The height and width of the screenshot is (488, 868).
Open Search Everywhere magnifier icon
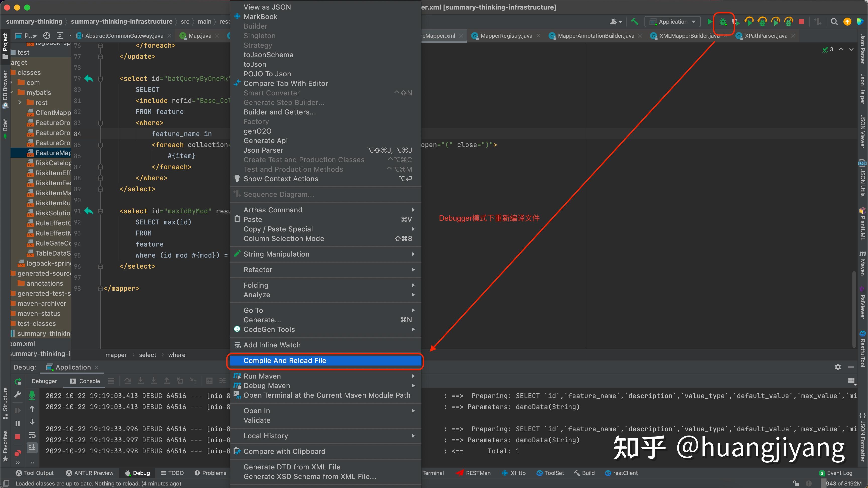834,22
